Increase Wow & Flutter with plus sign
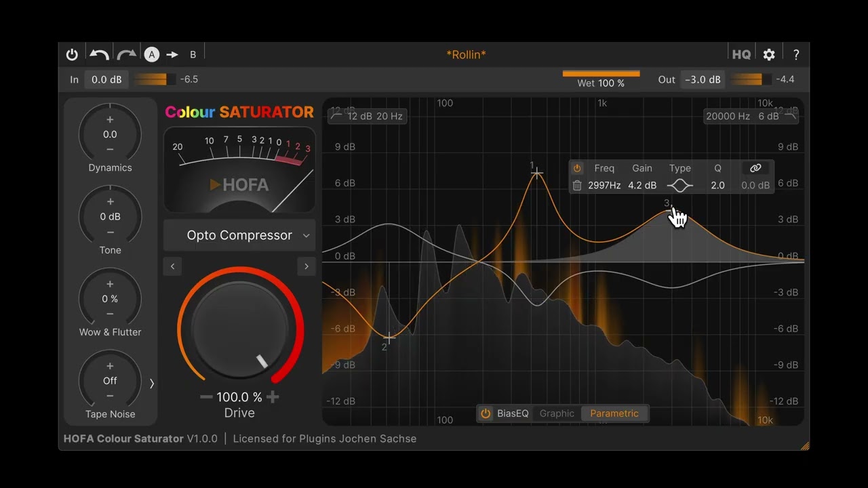Viewport: 868px width, 488px height. coord(110,284)
